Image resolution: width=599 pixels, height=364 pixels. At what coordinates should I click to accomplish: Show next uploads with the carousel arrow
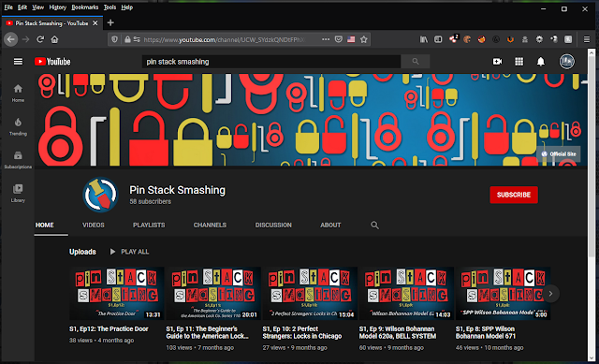[x=550, y=294]
